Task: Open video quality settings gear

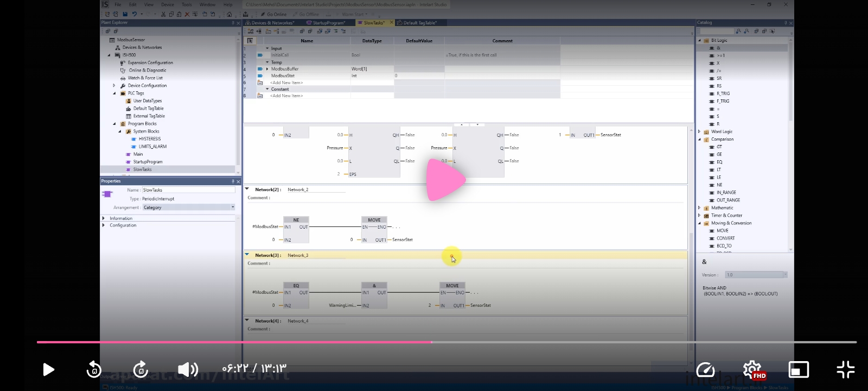Action: (x=752, y=370)
